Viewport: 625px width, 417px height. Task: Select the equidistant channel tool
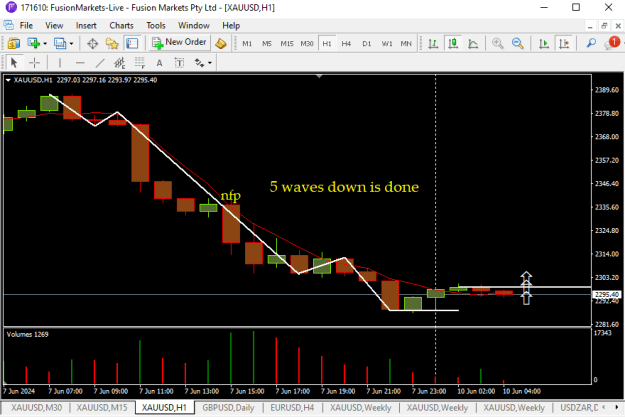coord(120,63)
